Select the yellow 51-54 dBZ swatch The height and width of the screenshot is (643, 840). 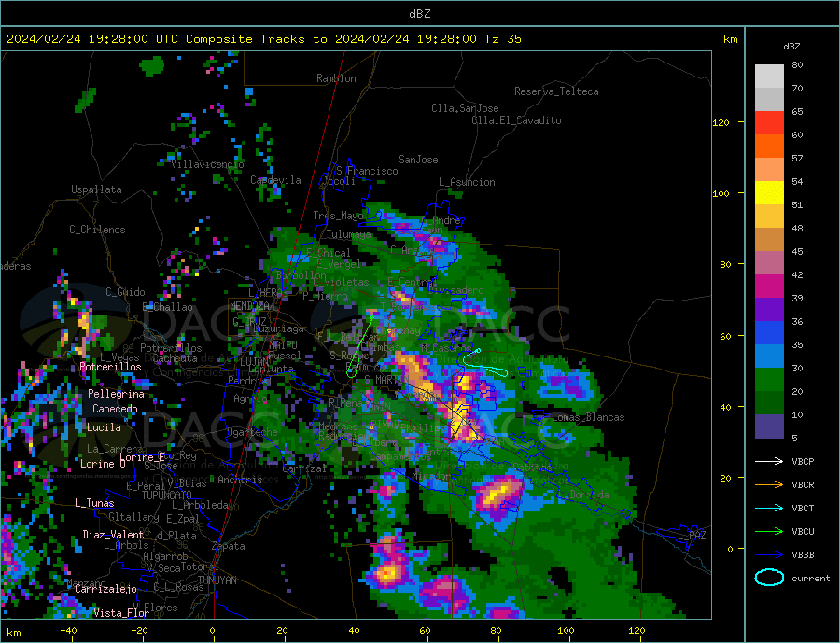769,193
